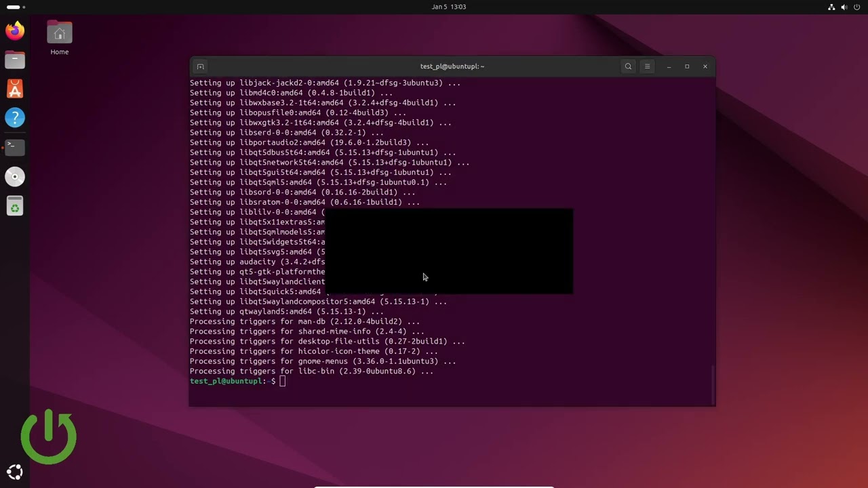Click line 'Setting up libjack-jackd2-0:amd64'

click(325, 83)
